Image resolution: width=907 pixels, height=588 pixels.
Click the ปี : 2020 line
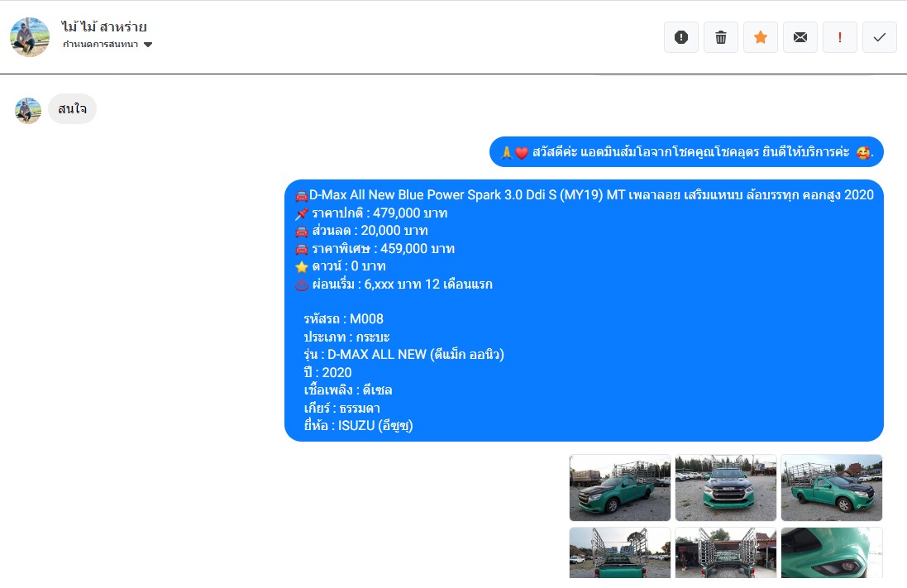328,372
